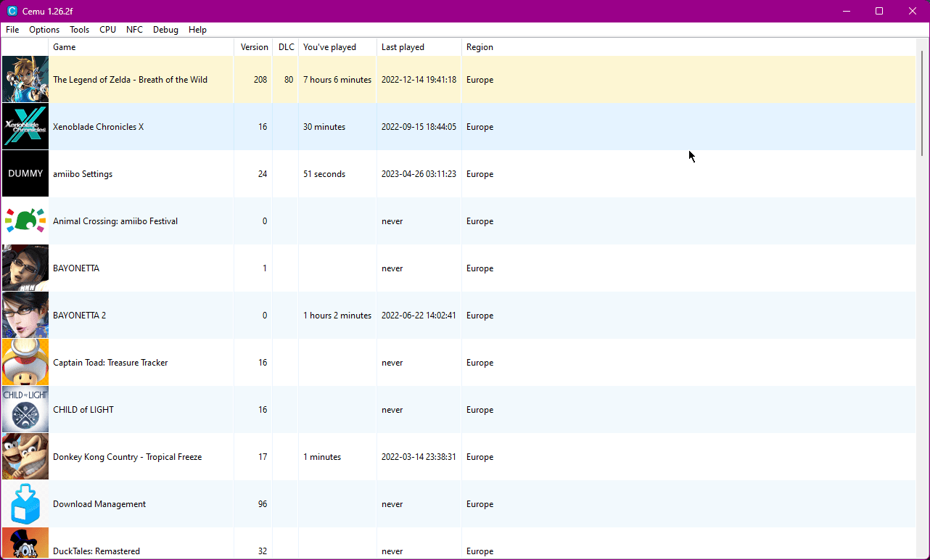Click never in the Captain Toad row
Image resolution: width=930 pixels, height=560 pixels.
[392, 363]
